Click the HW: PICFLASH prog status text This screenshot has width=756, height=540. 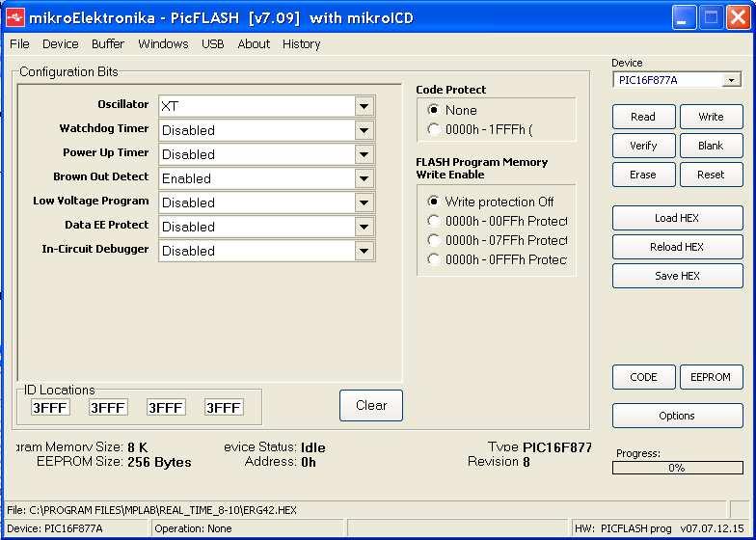[660, 528]
